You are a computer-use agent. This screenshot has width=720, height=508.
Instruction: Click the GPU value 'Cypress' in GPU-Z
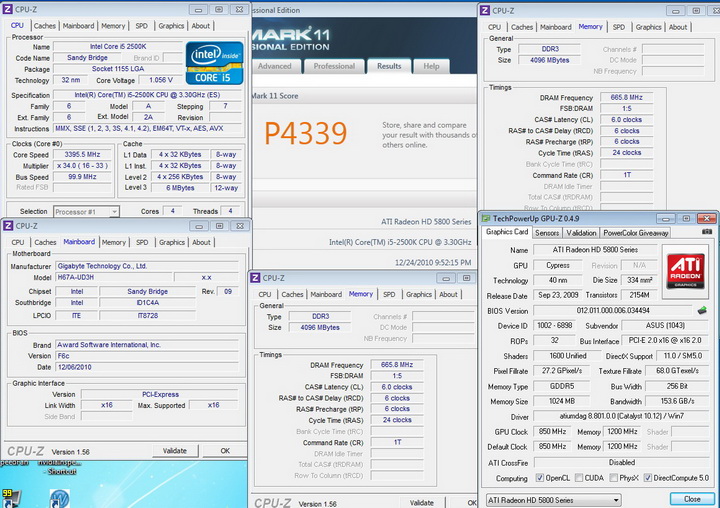[557, 265]
